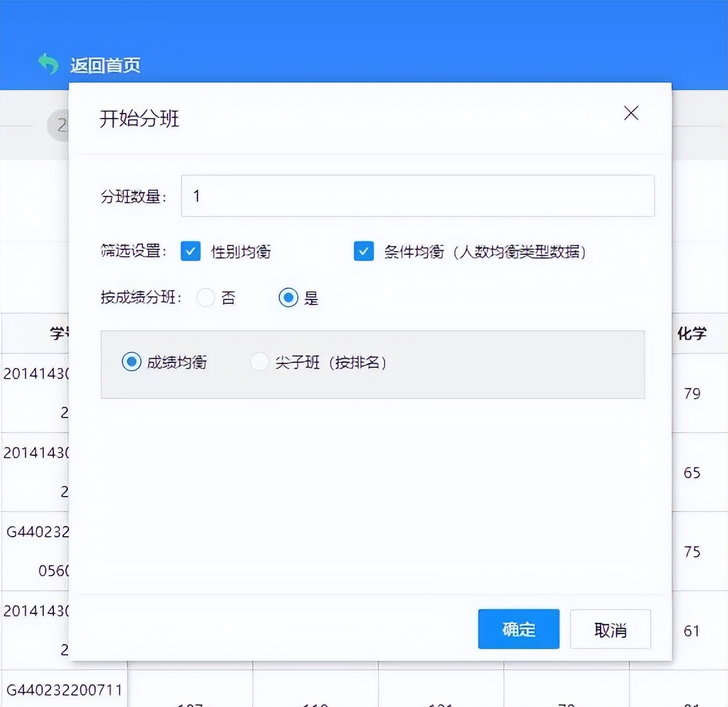Enable 是 option for score-based class division
Viewport: 728px width, 707px height.
pyautogui.click(x=288, y=298)
